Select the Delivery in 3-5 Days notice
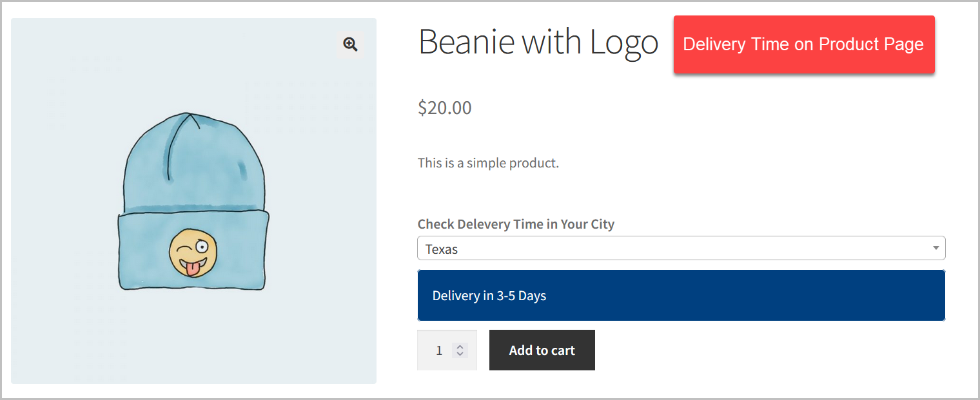Screen dimensions: 980x400 click(681, 295)
